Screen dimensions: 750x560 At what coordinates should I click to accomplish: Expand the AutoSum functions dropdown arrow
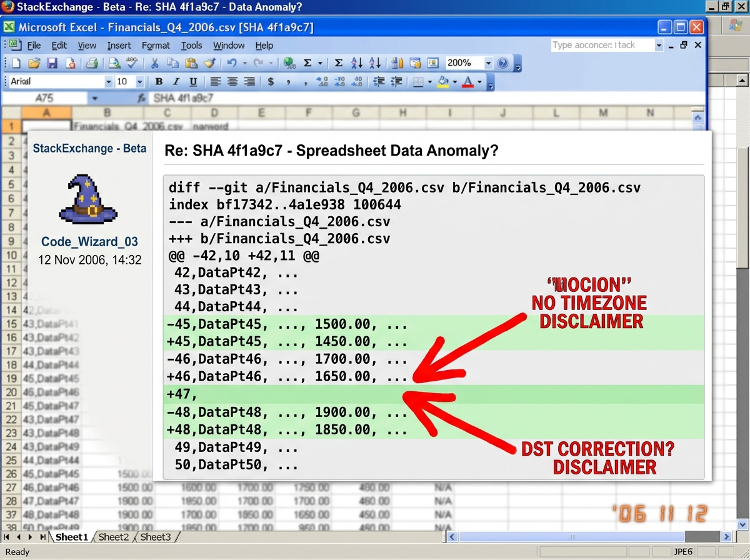click(321, 63)
